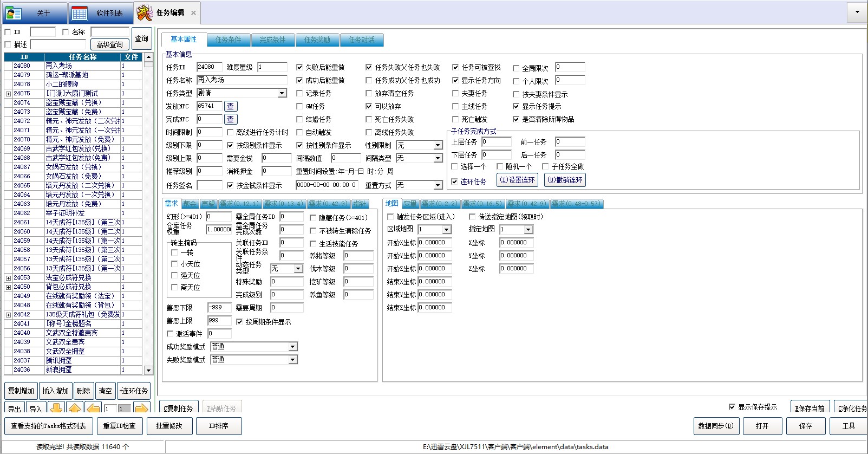Click the yellow left arrow button
Screen dimensions: 868x454
click(x=93, y=408)
